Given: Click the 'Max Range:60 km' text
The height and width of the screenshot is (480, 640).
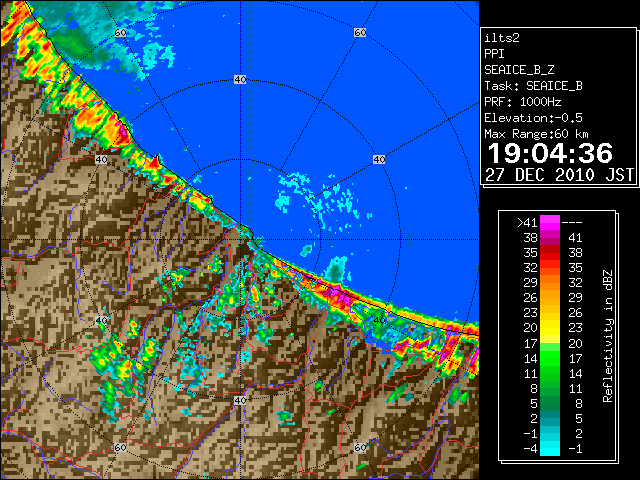Looking at the screenshot, I should click(536, 134).
